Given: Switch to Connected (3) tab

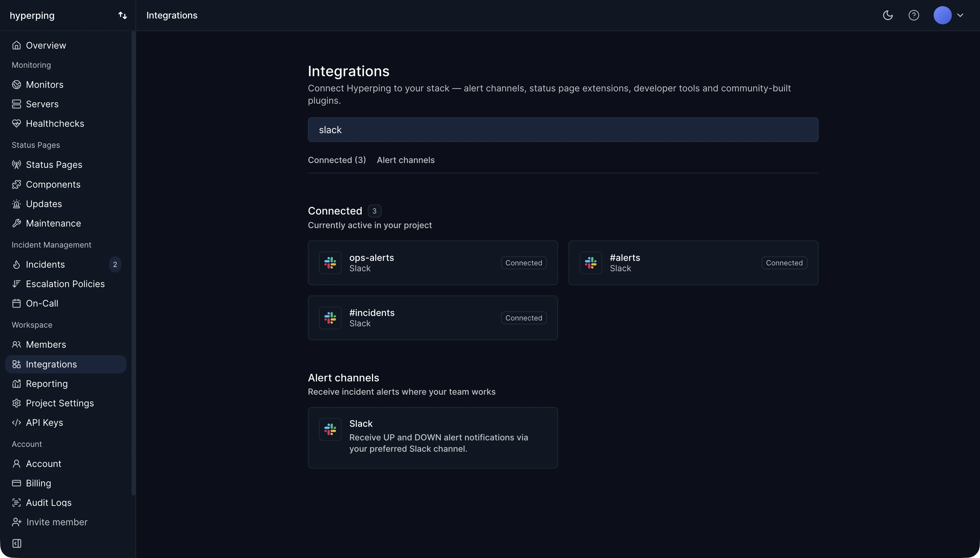Looking at the screenshot, I should (x=336, y=160).
